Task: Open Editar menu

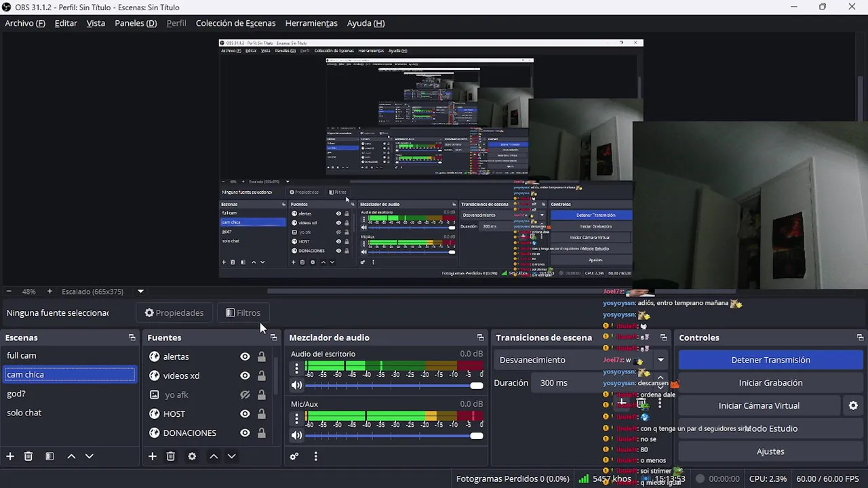Action: pos(66,23)
